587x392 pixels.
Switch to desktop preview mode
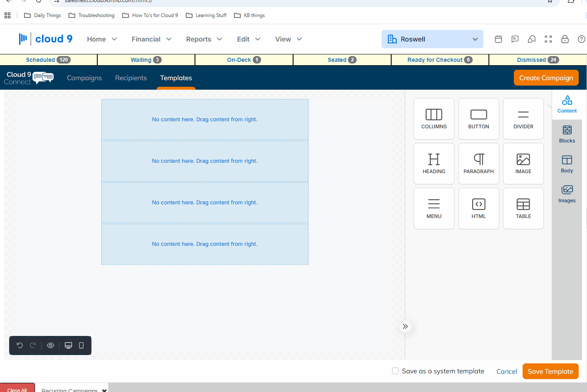tap(69, 345)
